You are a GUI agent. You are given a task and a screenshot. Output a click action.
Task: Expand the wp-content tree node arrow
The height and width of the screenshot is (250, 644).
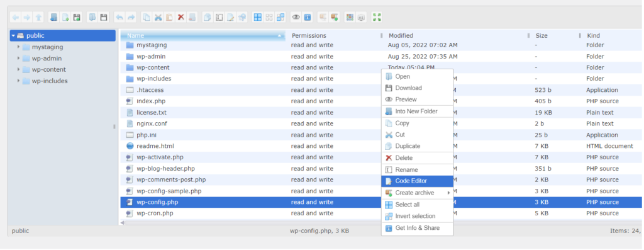pos(18,69)
